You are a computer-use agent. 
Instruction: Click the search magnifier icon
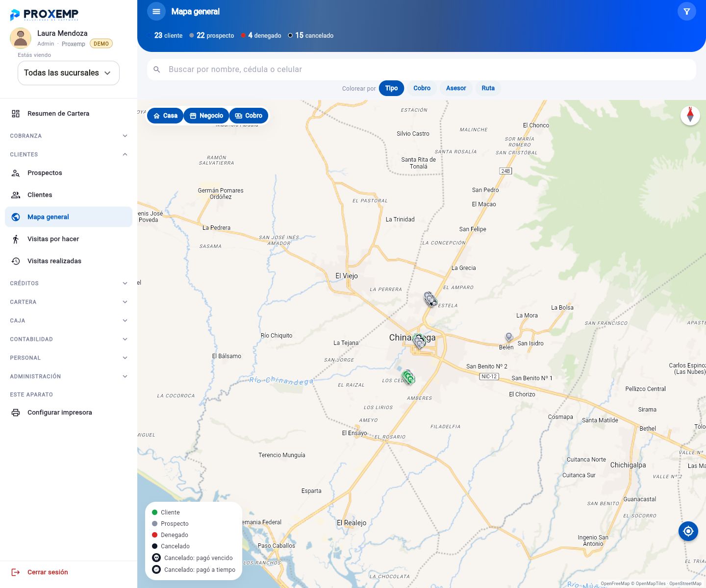click(x=157, y=70)
